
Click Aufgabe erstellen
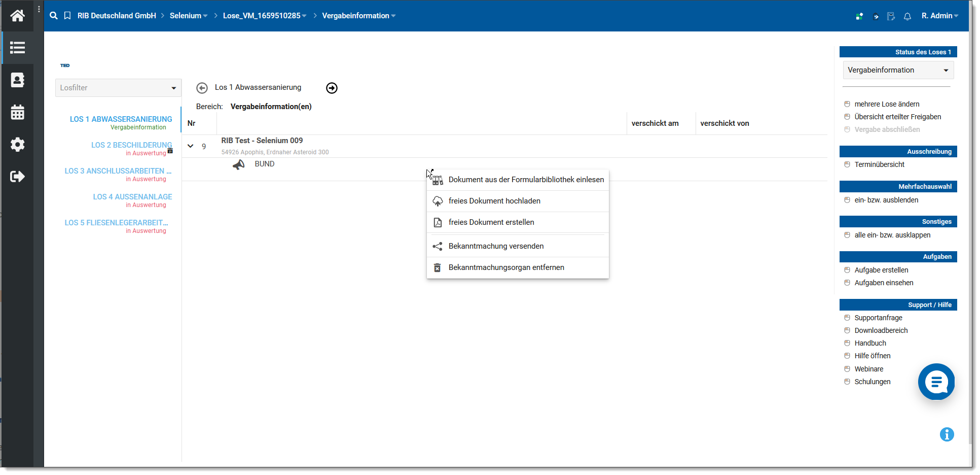(x=881, y=270)
